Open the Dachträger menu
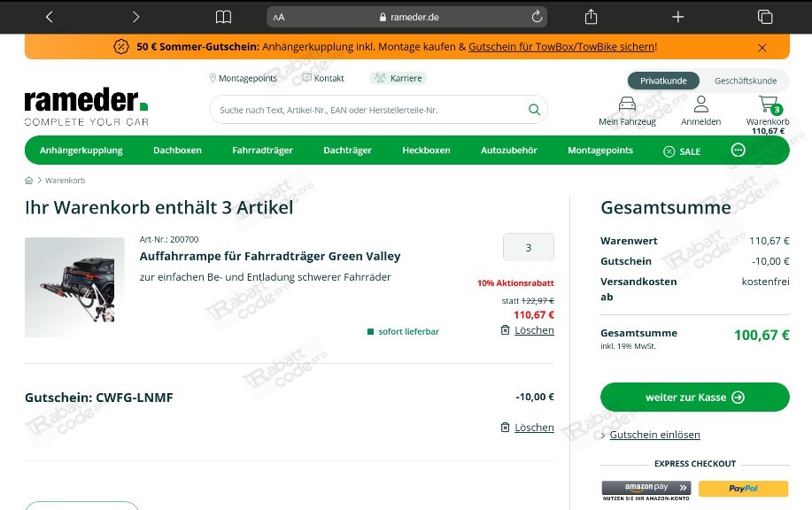The image size is (812, 510). (x=347, y=151)
